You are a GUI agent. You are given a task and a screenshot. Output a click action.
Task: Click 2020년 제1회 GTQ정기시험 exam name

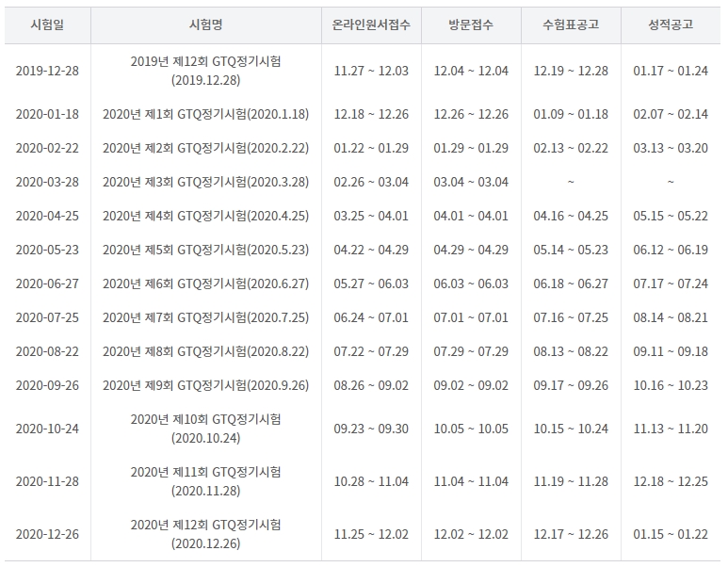tap(205, 114)
